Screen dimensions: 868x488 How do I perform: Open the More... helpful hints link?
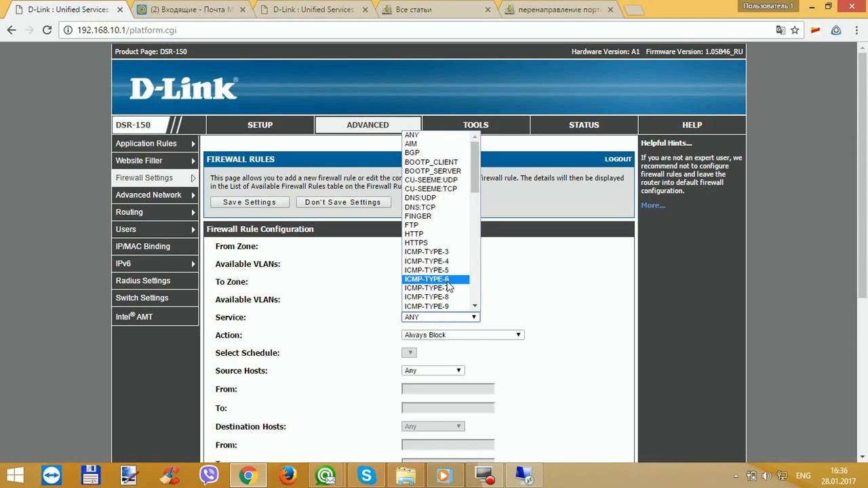pos(653,205)
